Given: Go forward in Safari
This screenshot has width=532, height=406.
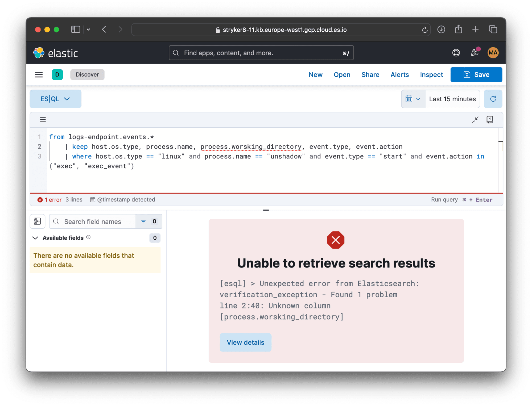Looking at the screenshot, I should click(120, 29).
